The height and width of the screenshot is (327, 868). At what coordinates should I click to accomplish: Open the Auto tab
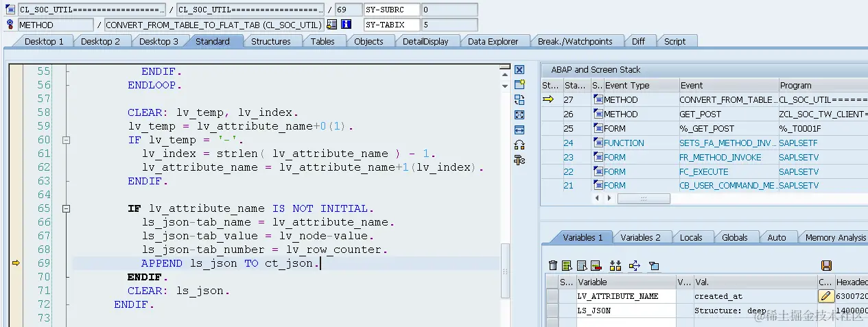[777, 237]
